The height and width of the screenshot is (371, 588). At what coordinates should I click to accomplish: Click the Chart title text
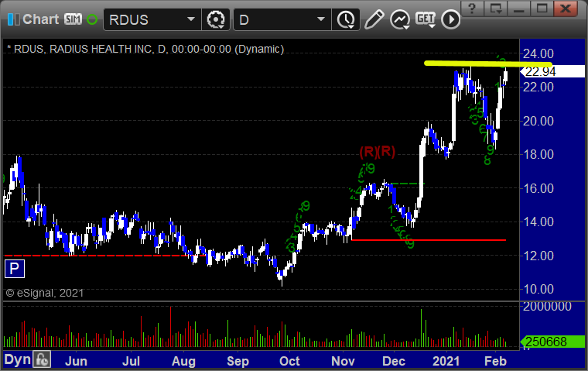[40, 19]
